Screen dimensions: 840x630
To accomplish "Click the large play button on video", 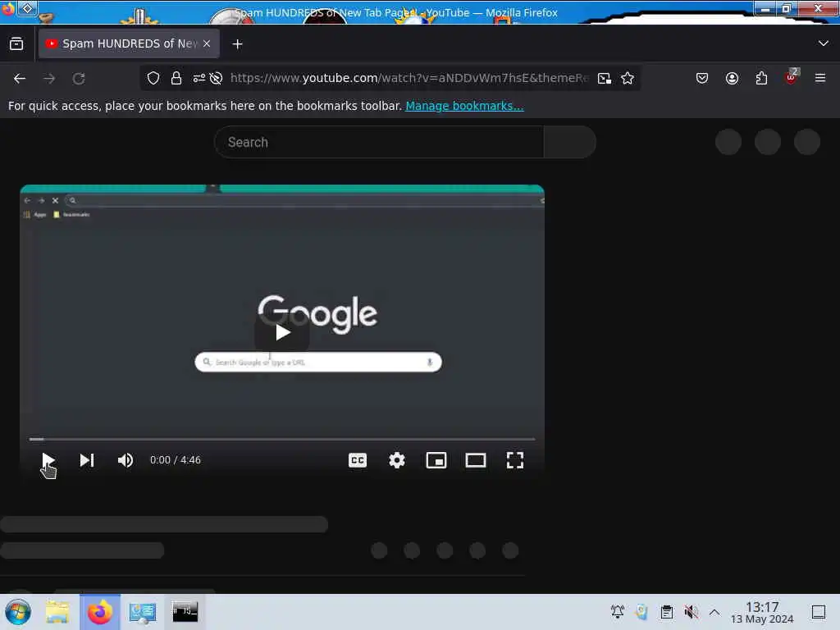I will (x=282, y=332).
